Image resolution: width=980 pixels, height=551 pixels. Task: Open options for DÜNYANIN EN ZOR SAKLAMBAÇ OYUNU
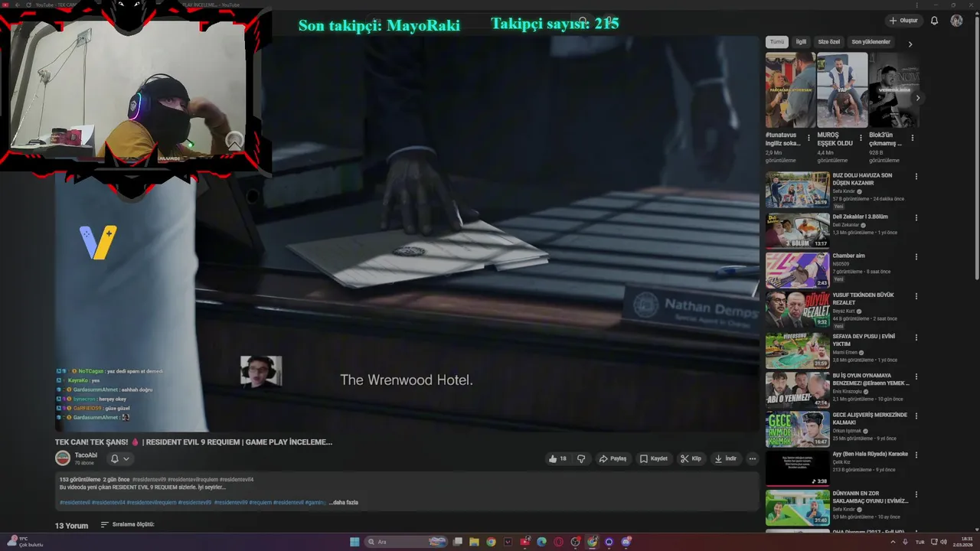pos(916,495)
